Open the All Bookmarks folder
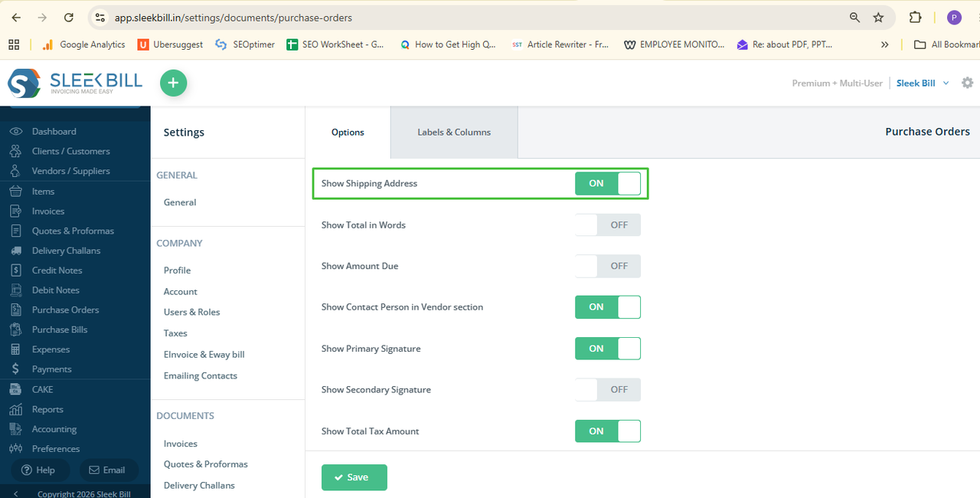This screenshot has height=498, width=980. click(946, 44)
